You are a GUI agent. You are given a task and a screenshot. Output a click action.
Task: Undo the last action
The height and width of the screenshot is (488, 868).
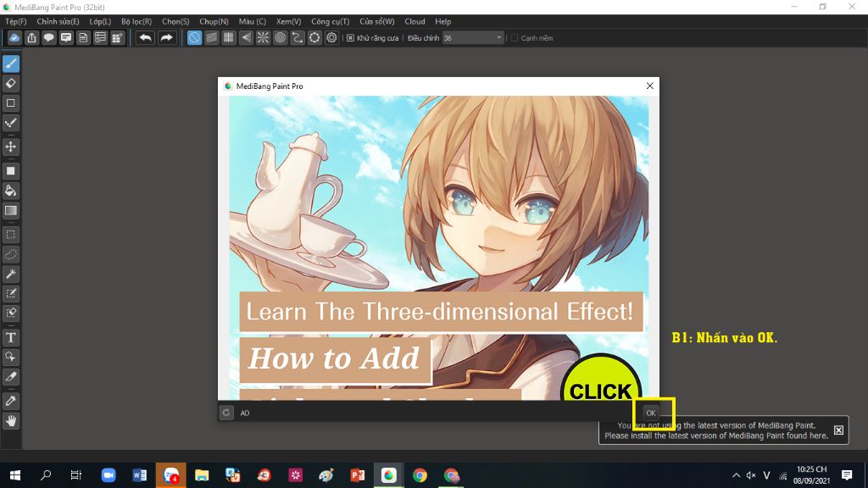click(x=145, y=37)
